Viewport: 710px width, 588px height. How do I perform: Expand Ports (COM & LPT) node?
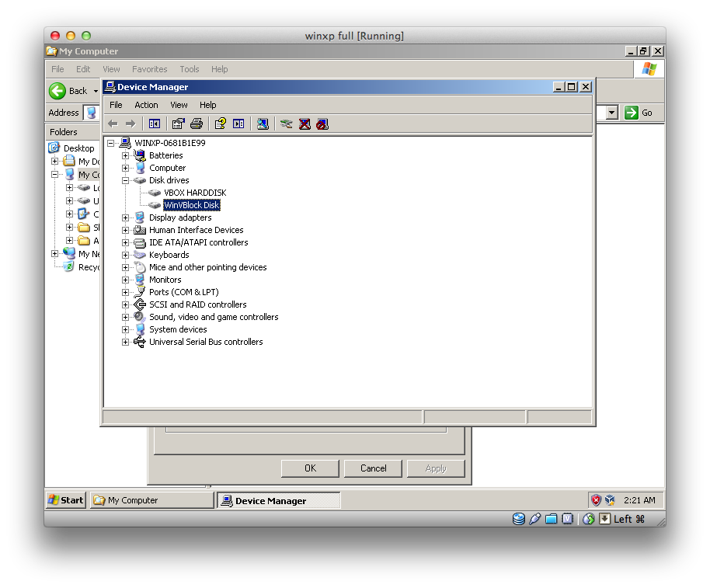tap(125, 292)
